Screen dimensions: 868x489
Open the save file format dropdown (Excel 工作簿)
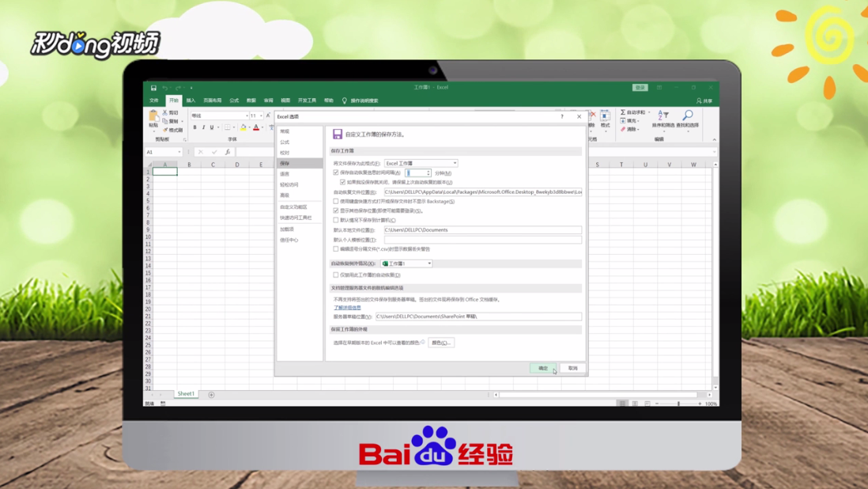tap(421, 163)
